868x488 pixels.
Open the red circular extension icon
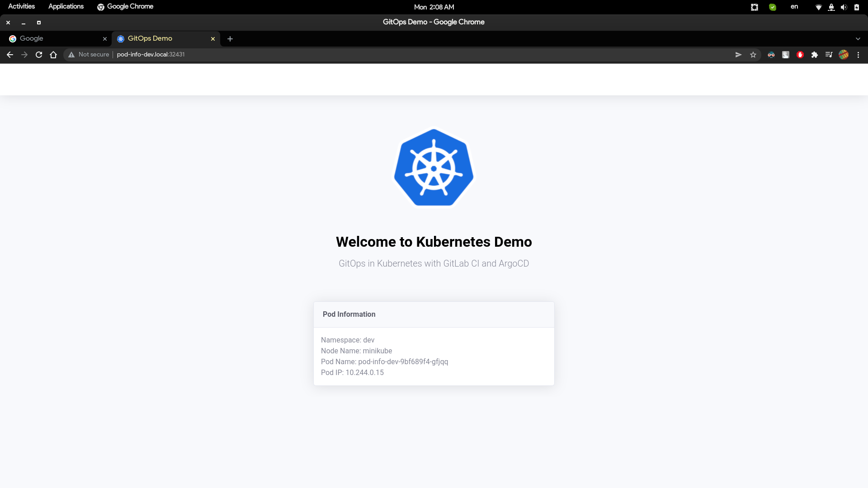click(800, 55)
